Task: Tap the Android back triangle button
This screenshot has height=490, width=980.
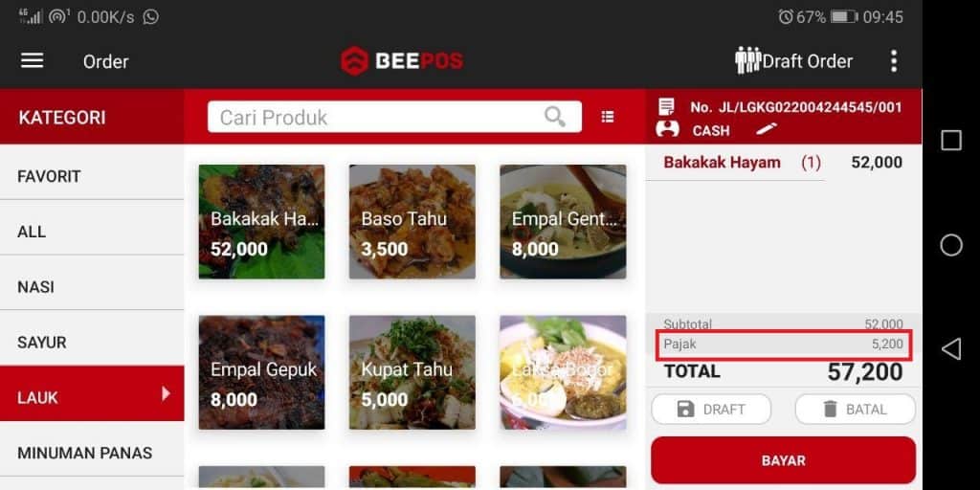Action: coord(950,348)
